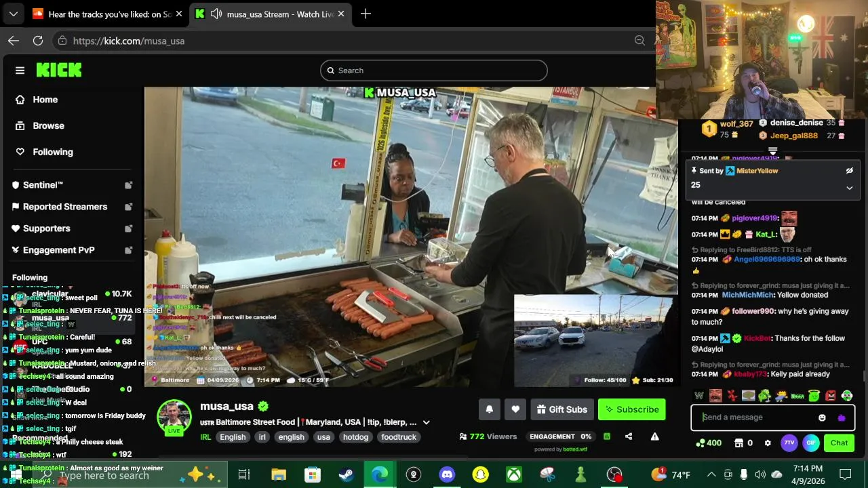Open the chat shop icon
The width and height of the screenshot is (868, 488).
[739, 443]
